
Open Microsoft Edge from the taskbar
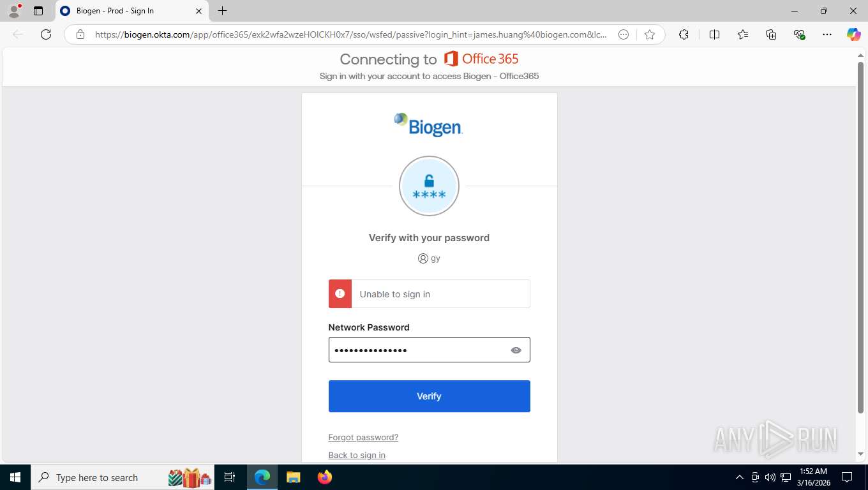pos(262,477)
